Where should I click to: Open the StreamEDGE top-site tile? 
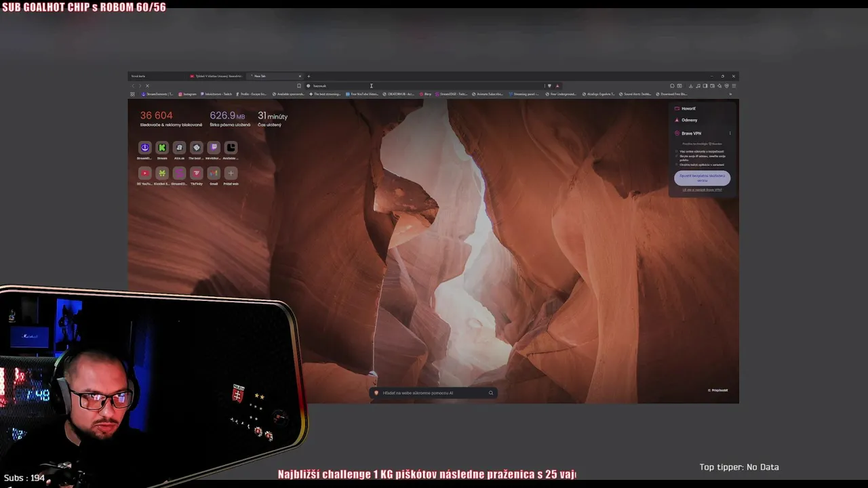point(179,174)
